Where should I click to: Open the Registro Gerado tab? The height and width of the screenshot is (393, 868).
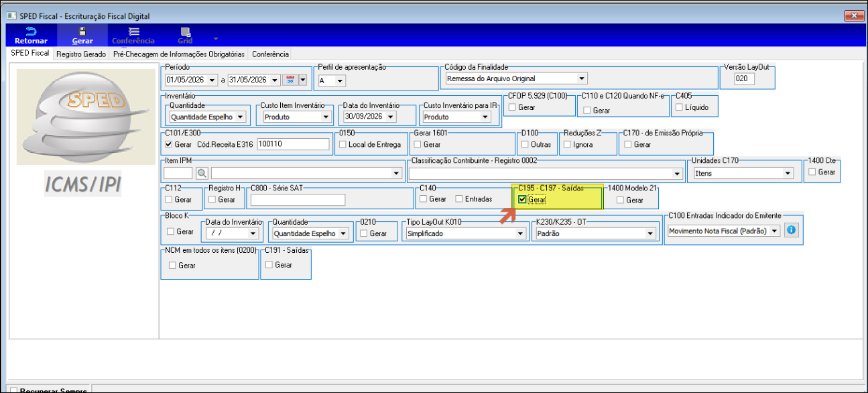(81, 54)
